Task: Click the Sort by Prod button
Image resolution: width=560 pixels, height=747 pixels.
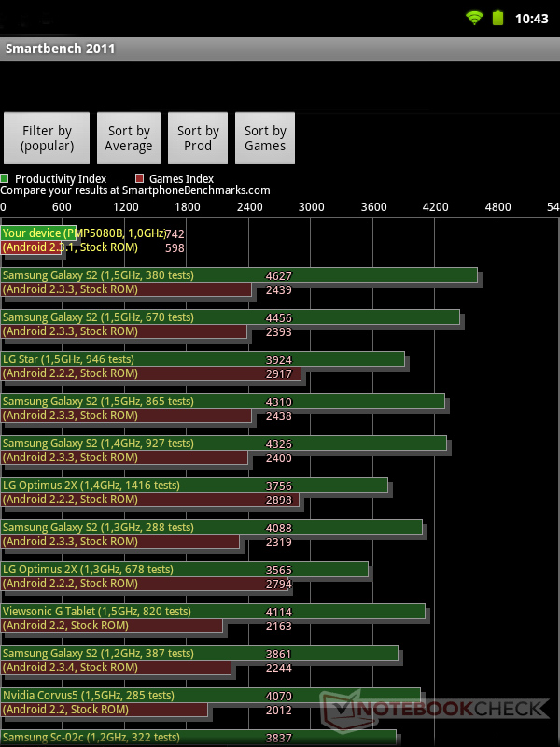Action: [198, 138]
